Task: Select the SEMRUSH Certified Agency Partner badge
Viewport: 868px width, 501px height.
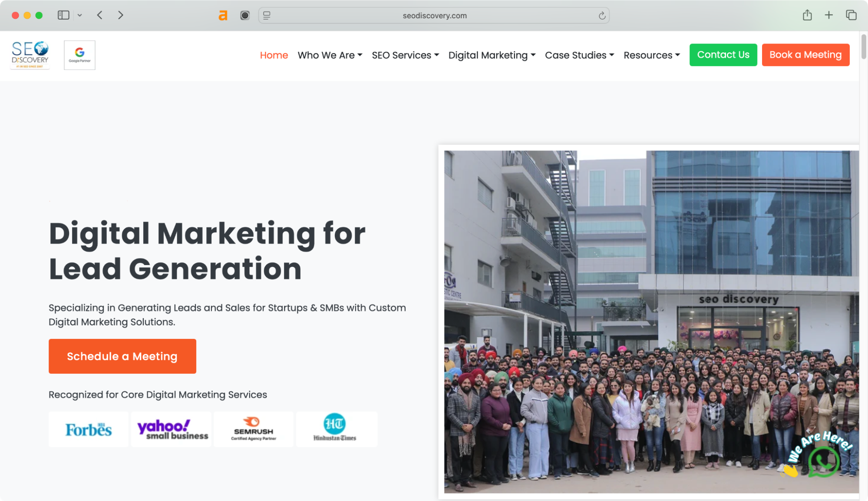Action: (254, 429)
